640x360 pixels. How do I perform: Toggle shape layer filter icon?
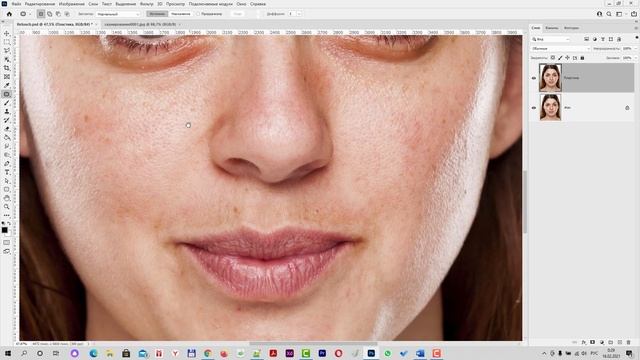click(611, 39)
